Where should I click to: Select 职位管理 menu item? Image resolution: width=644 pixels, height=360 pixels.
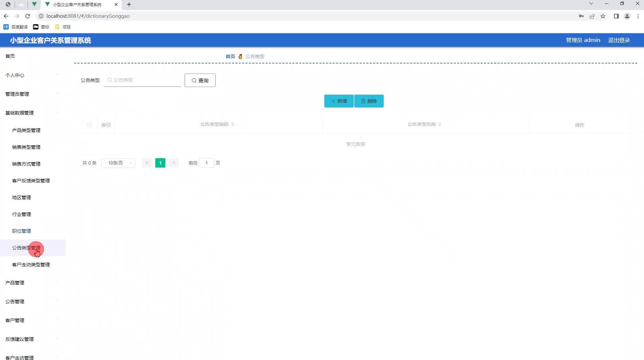(33, 231)
